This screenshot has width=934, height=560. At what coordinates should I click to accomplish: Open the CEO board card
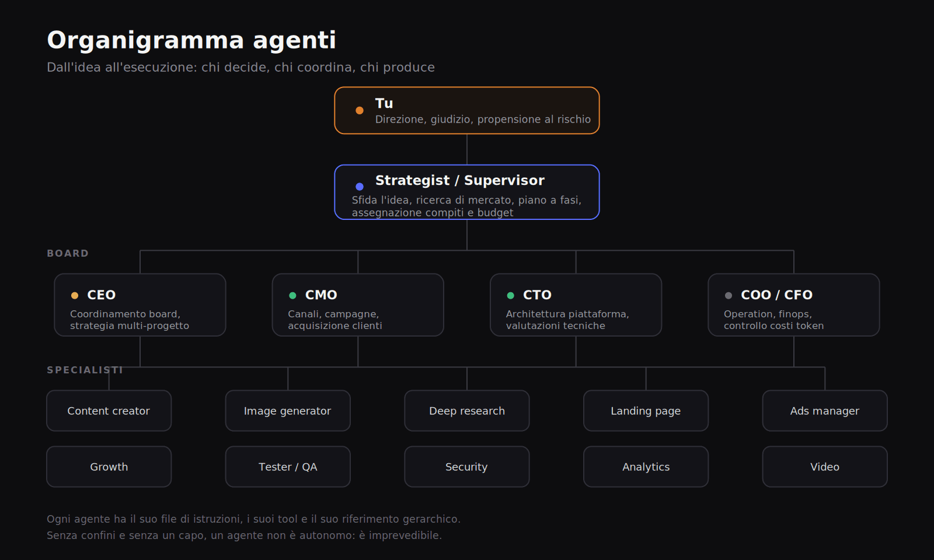140,305
